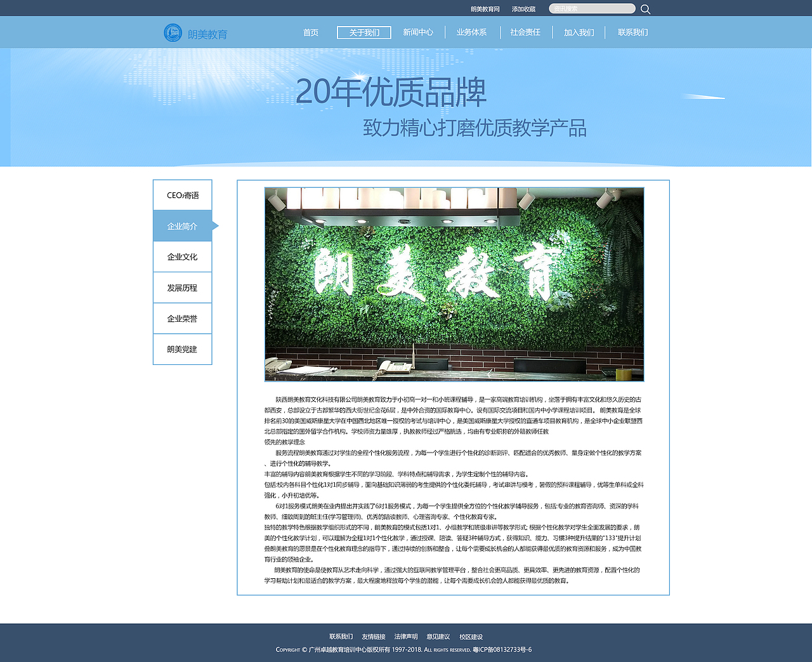Select the highlighted 企业简介 sidebar item

[182, 225]
